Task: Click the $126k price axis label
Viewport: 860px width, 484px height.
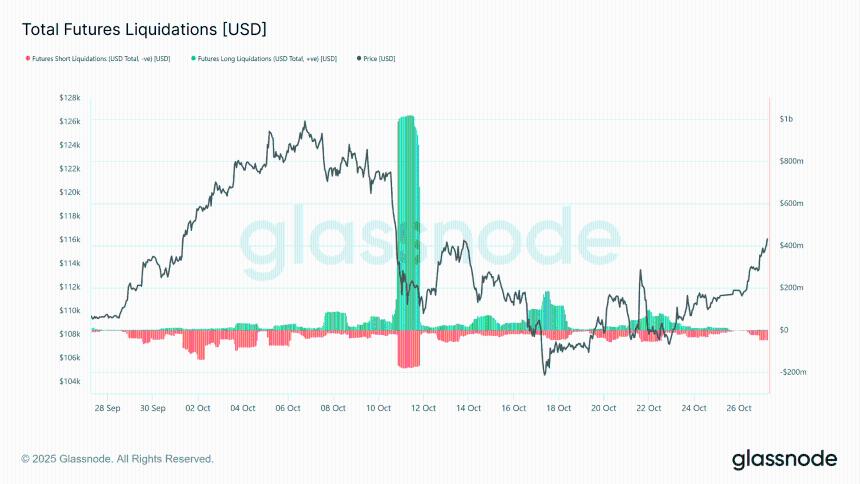Action: tap(70, 121)
